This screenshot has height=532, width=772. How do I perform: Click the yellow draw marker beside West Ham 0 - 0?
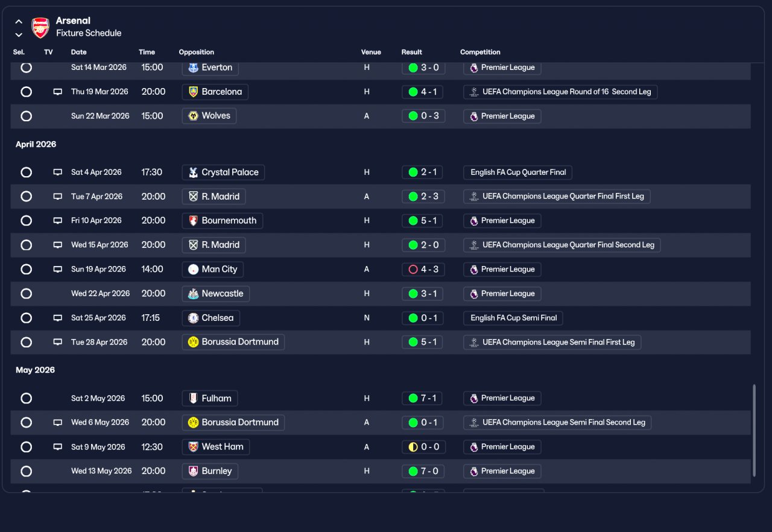coord(413,447)
